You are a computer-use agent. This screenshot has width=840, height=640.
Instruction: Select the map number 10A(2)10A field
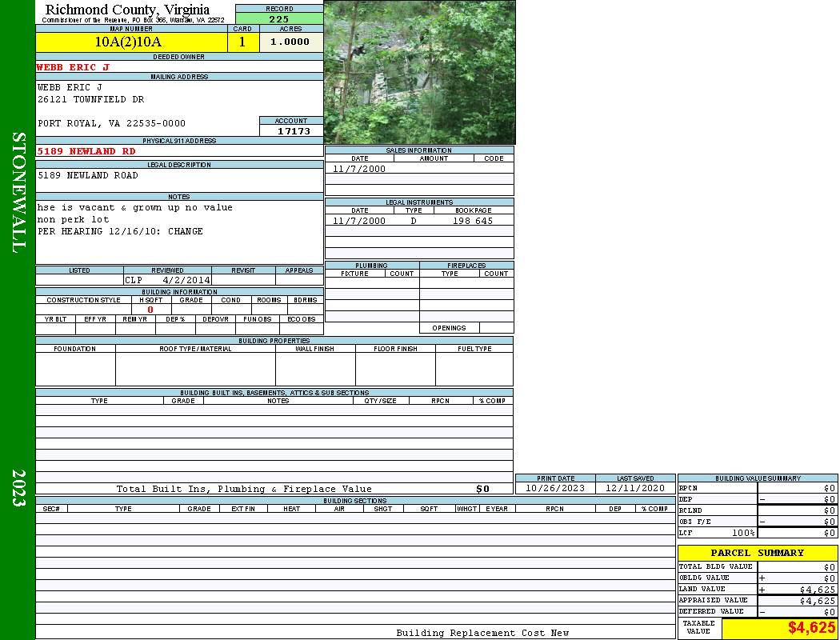[x=128, y=42]
